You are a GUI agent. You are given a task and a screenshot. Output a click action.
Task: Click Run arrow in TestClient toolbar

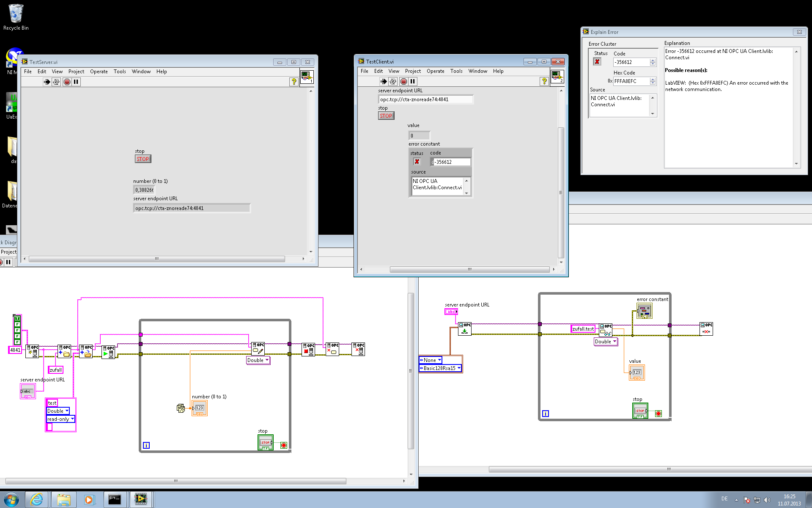pos(383,81)
